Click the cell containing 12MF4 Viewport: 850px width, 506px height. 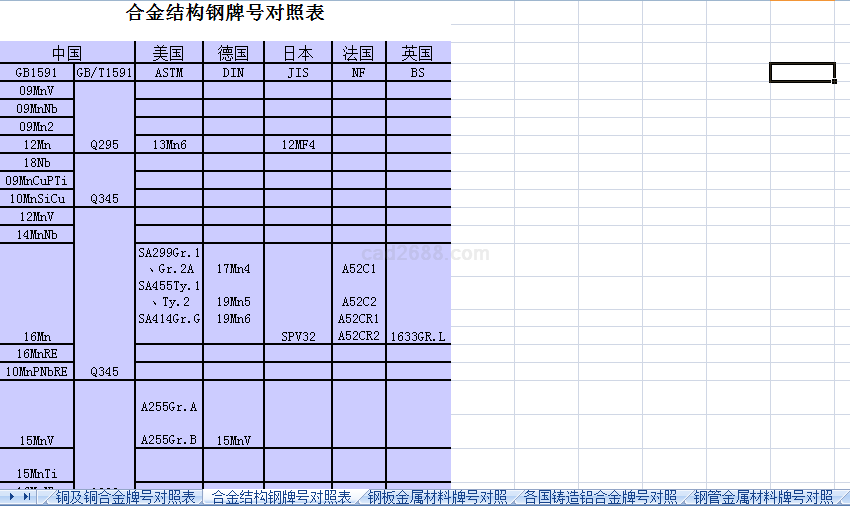coord(298,145)
